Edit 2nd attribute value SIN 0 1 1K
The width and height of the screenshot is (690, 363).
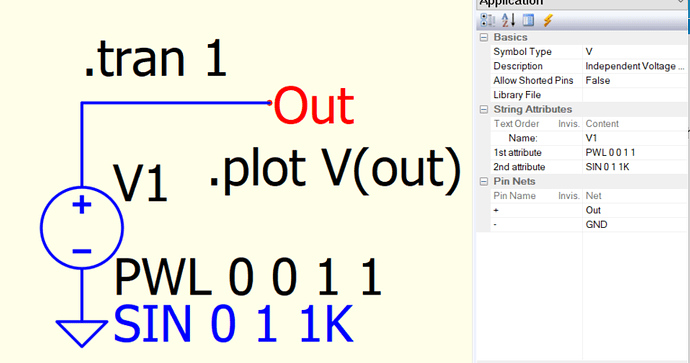635,167
